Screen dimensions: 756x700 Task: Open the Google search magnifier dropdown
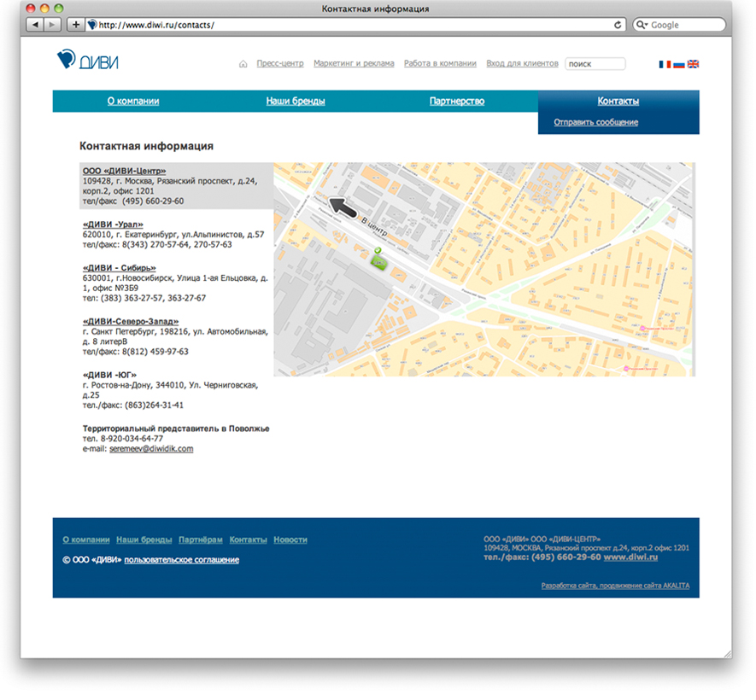(x=642, y=25)
